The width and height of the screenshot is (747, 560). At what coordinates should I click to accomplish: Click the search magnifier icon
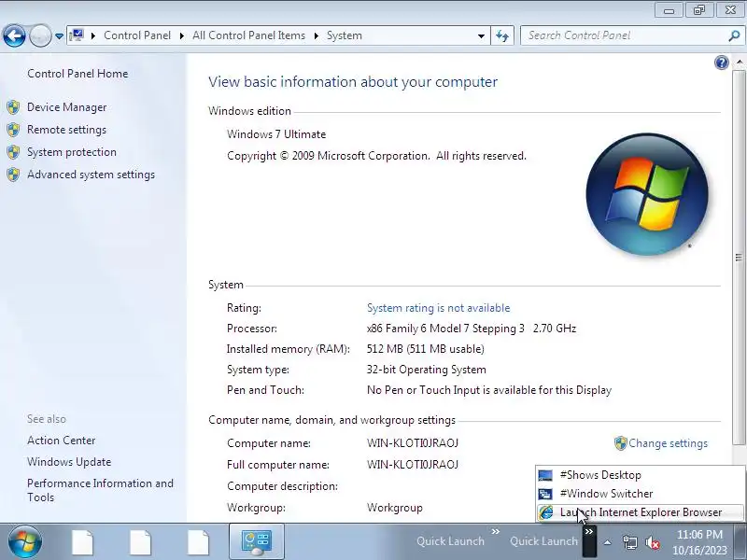pyautogui.click(x=734, y=35)
